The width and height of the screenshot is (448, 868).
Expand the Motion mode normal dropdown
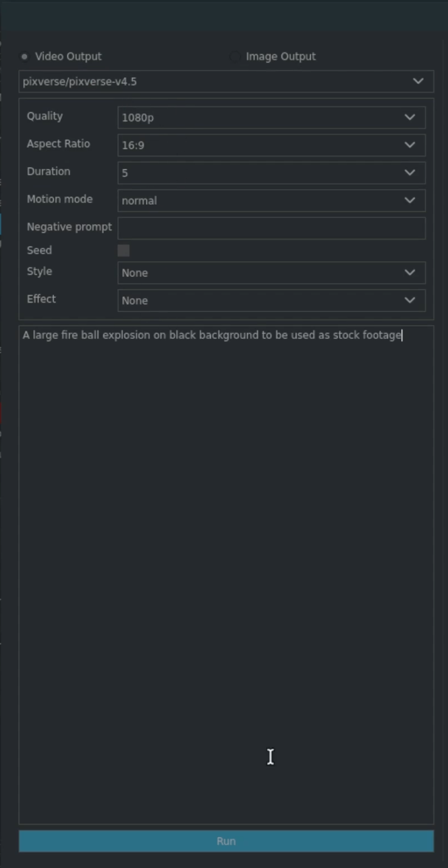click(x=271, y=200)
